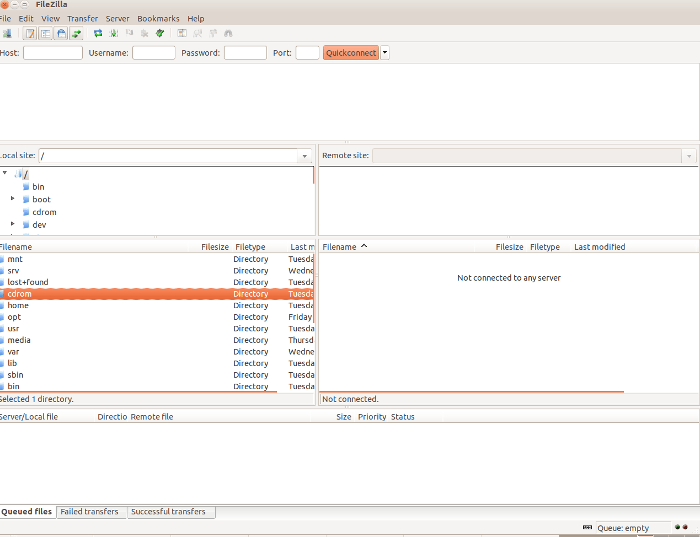Image resolution: width=700 pixels, height=537 pixels.
Task: Open the View menu
Action: [x=50, y=18]
